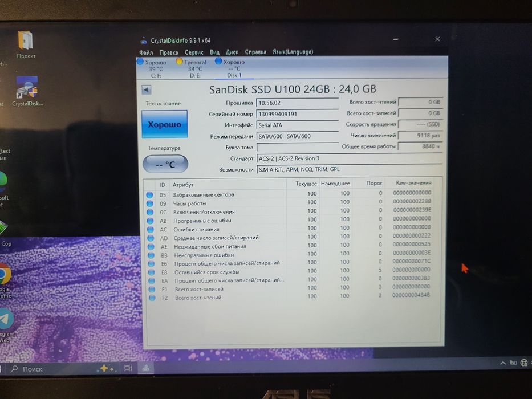Click status circle for Включения/отключения row
This screenshot has width=532, height=399.
(x=150, y=212)
